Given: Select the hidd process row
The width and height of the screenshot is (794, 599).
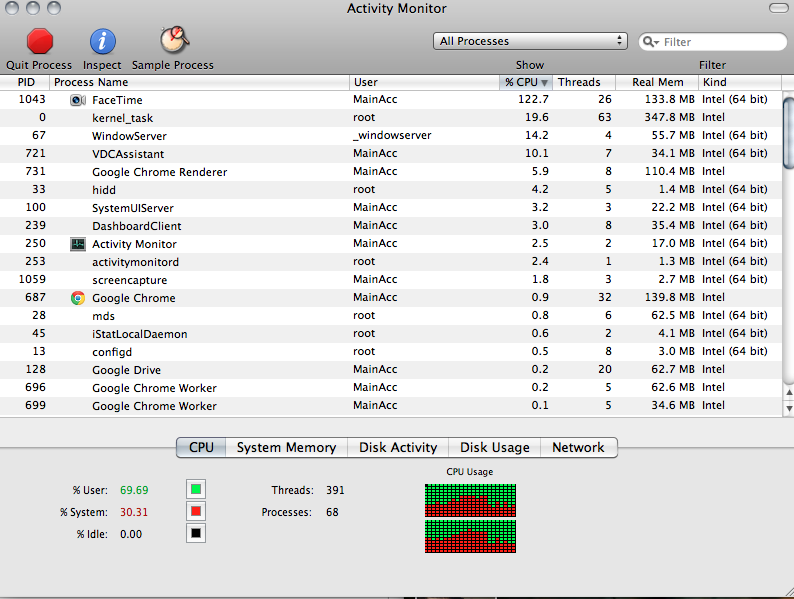Looking at the screenshot, I should coord(391,189).
